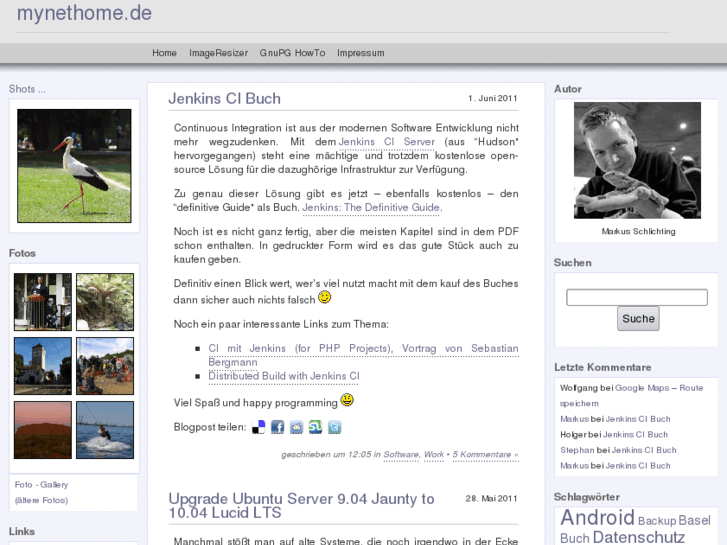Open the ImageResizer menu item
727x545 pixels.
pyautogui.click(x=218, y=53)
